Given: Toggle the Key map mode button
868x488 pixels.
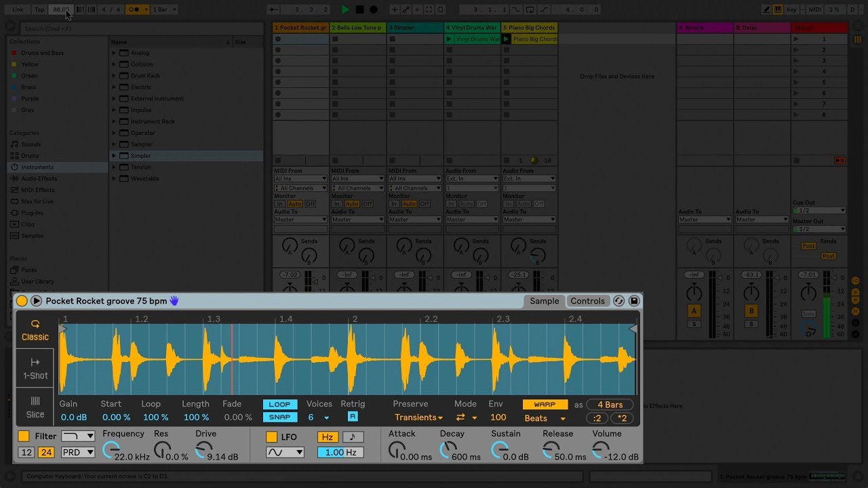Looking at the screenshot, I should pos(792,9).
